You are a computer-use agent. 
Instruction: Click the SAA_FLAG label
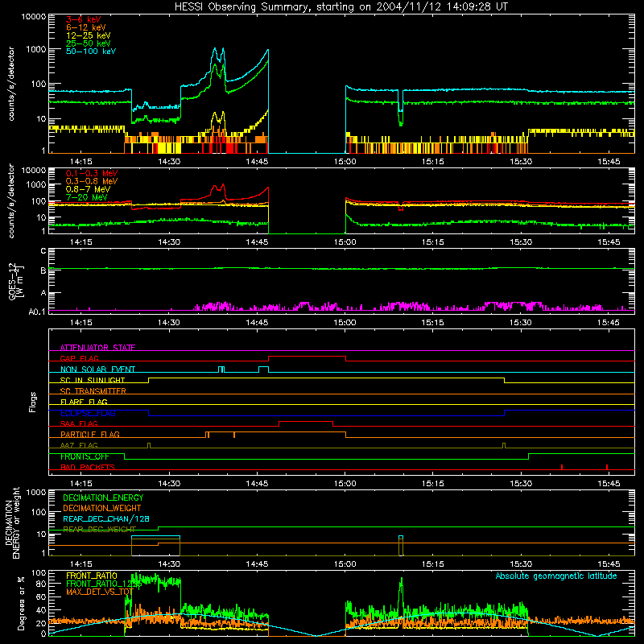79,423
